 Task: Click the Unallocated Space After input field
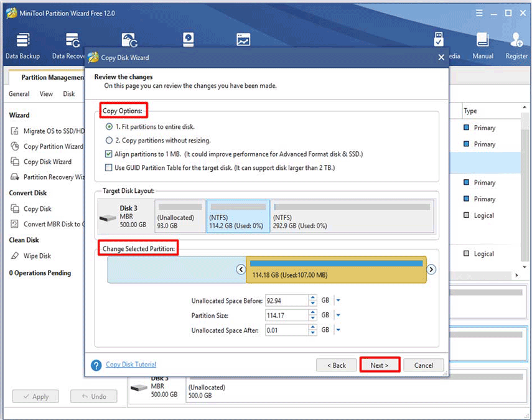(x=287, y=330)
